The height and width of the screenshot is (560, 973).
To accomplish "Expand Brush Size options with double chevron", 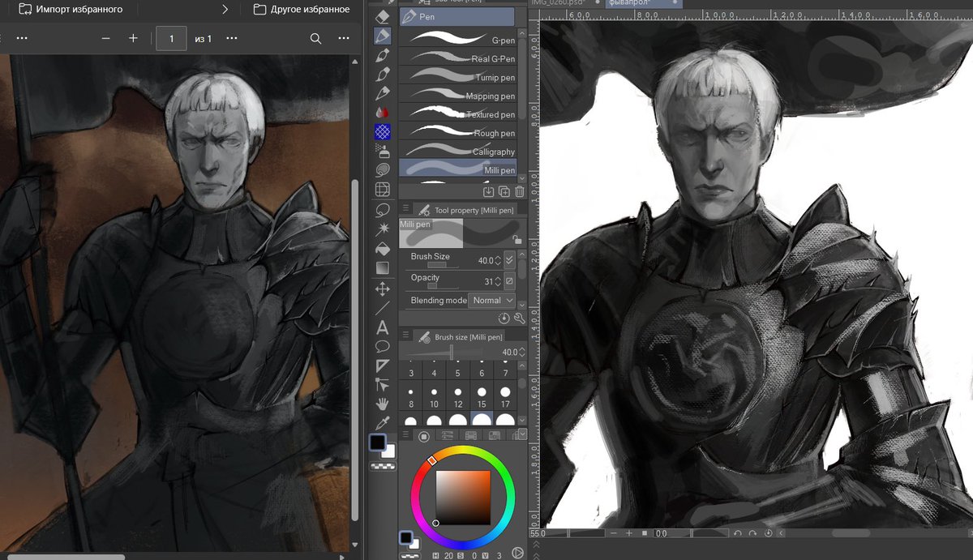I will pos(509,259).
